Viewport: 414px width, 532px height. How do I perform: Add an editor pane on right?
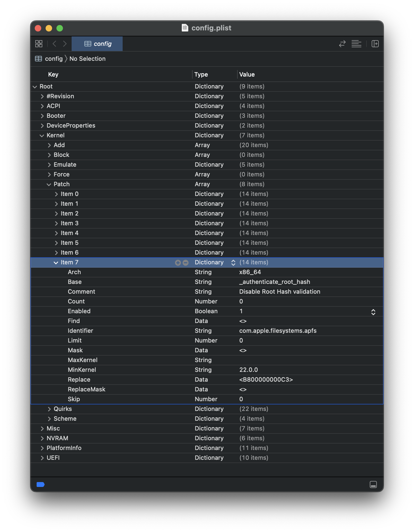tap(375, 44)
